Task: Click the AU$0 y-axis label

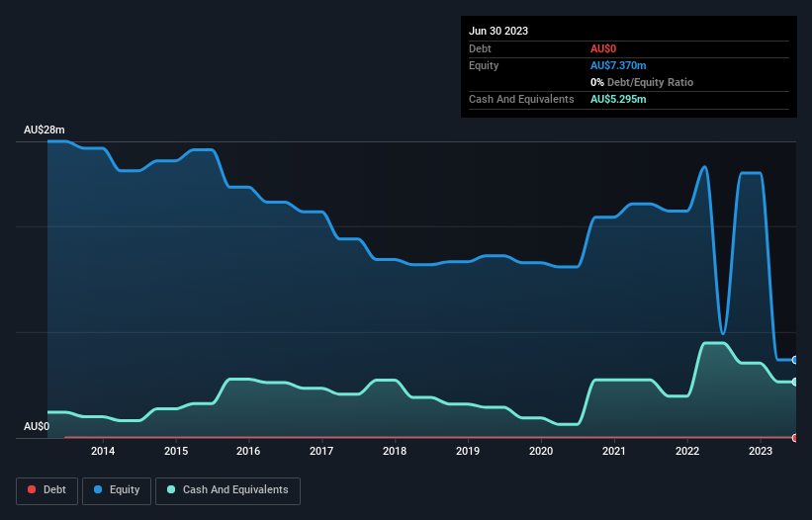Action: coord(37,426)
